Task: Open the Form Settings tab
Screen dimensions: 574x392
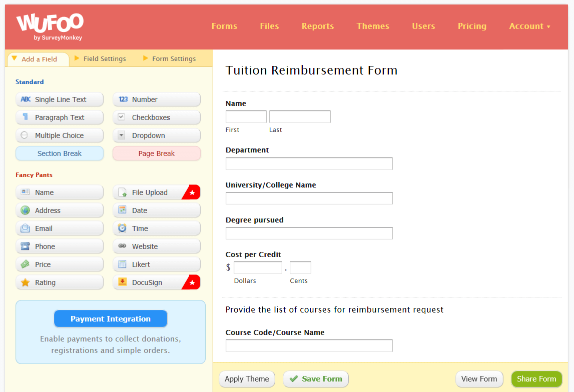Action: pyautogui.click(x=174, y=59)
